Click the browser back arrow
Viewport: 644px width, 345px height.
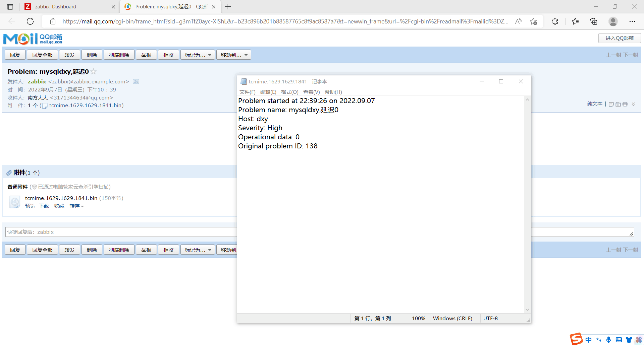point(12,21)
